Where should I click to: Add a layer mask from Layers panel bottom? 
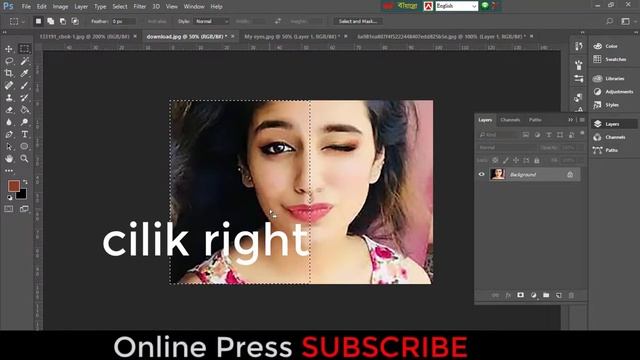520,295
